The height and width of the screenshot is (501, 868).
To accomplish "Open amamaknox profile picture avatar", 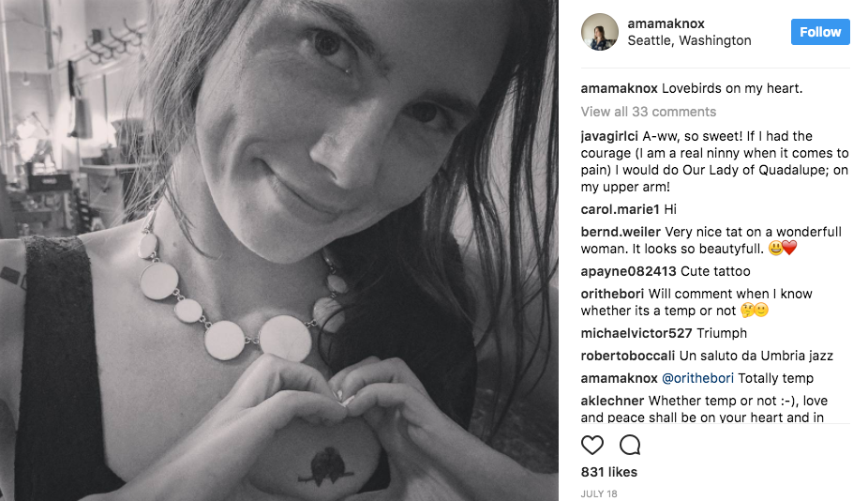I will 599,32.
